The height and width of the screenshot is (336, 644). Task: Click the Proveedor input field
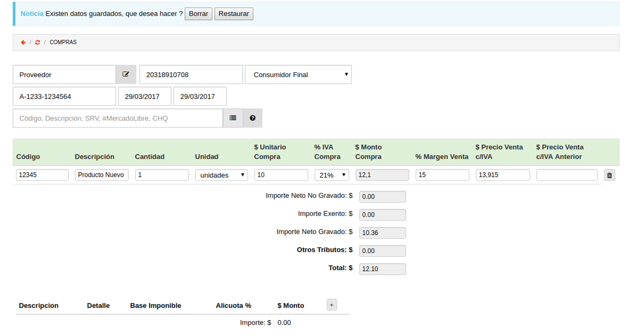(x=64, y=75)
